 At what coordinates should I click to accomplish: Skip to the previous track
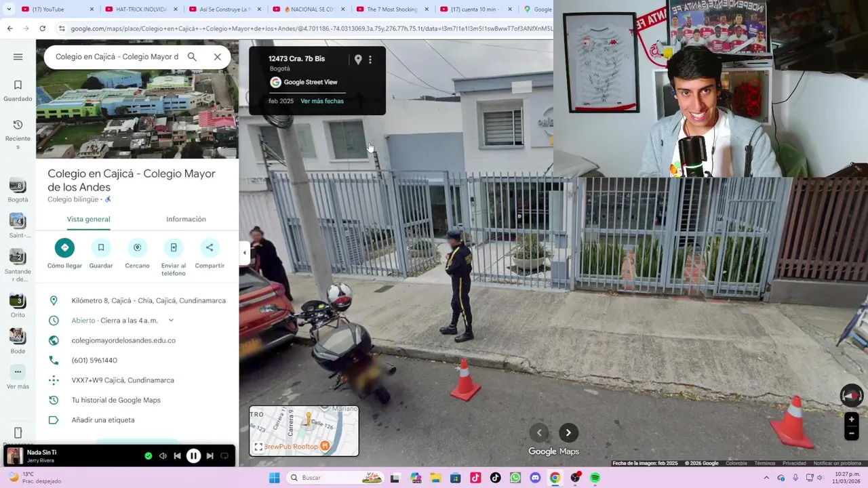177,456
